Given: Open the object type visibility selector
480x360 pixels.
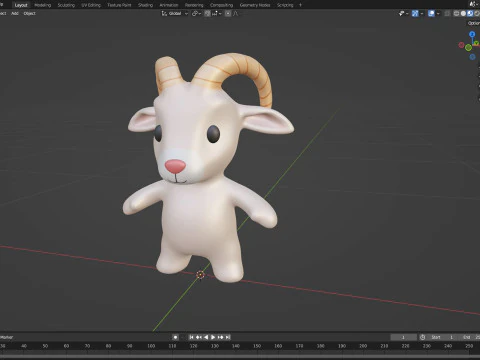Looking at the screenshot, I should pos(403,13).
